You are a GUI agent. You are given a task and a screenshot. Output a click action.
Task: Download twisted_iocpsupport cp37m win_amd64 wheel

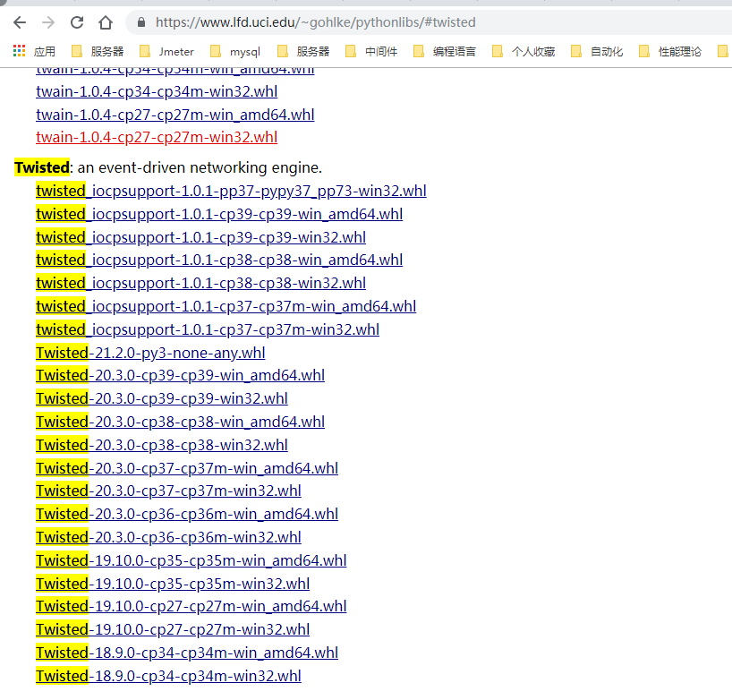pyautogui.click(x=226, y=306)
